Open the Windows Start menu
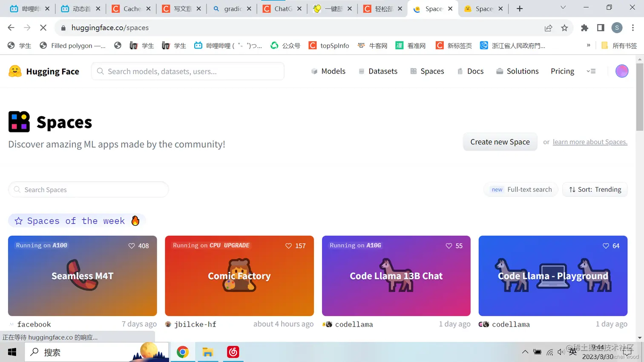 point(12,352)
